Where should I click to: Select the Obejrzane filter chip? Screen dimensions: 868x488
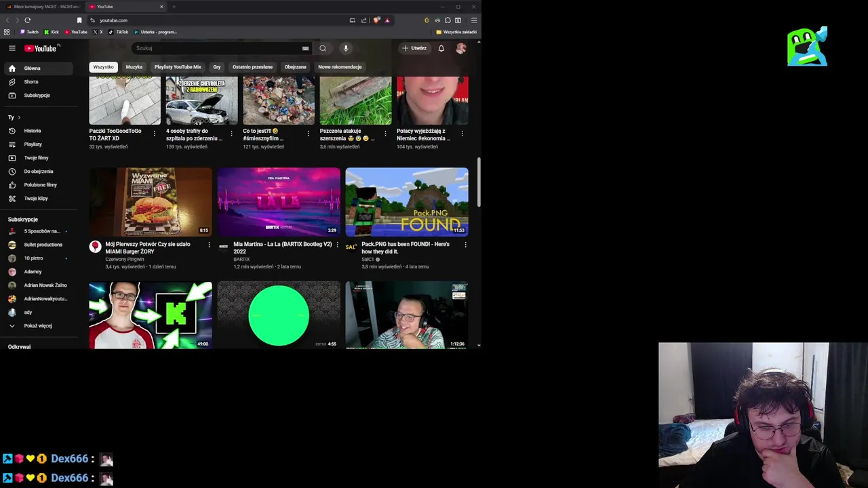[x=295, y=67]
